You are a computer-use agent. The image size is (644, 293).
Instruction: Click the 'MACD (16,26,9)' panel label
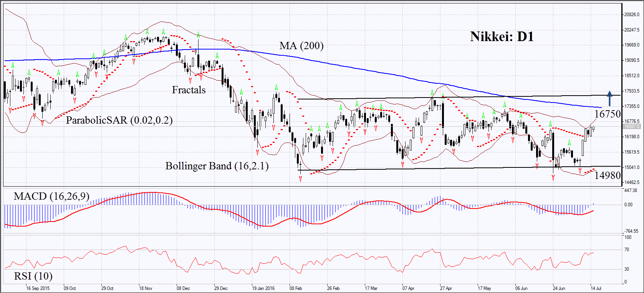51,196
